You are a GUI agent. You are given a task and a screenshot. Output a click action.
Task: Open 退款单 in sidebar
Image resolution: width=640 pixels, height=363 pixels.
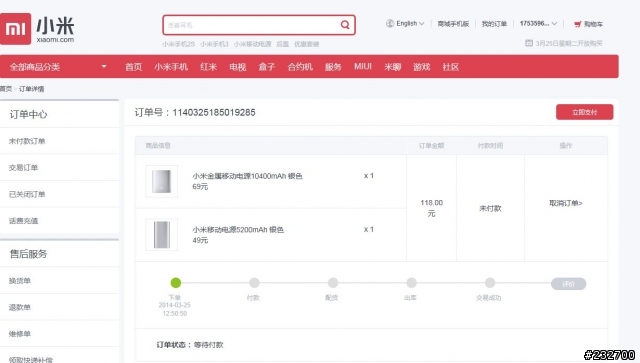20,307
